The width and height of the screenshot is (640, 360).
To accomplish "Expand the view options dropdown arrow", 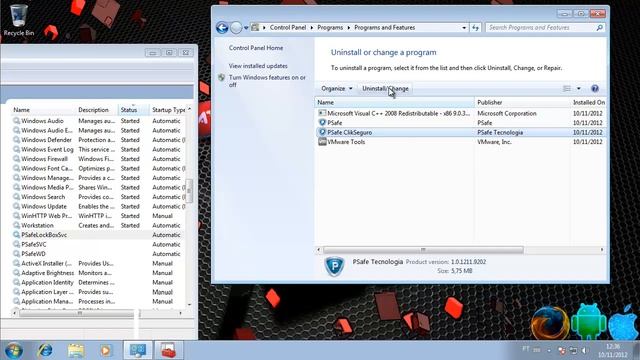I will tap(578, 89).
